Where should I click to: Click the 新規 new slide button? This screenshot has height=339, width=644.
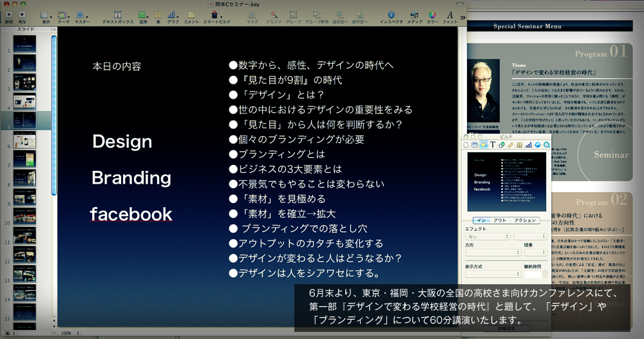coord(8,17)
